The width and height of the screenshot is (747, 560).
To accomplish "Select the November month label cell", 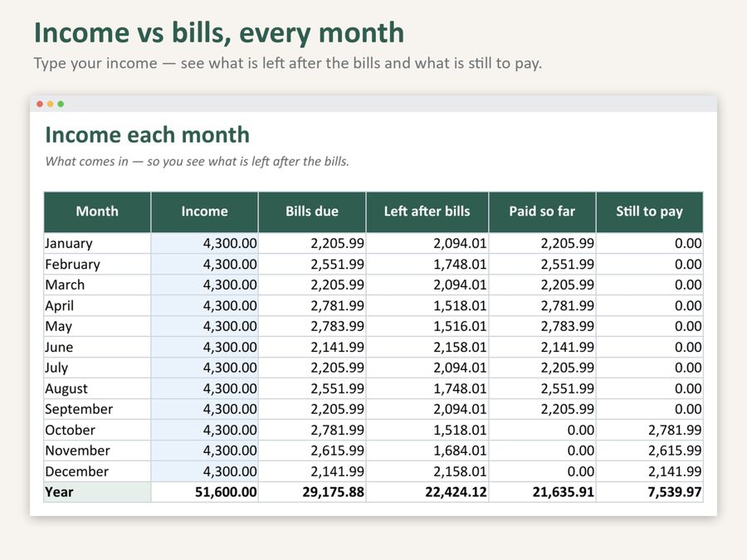I will click(97, 450).
